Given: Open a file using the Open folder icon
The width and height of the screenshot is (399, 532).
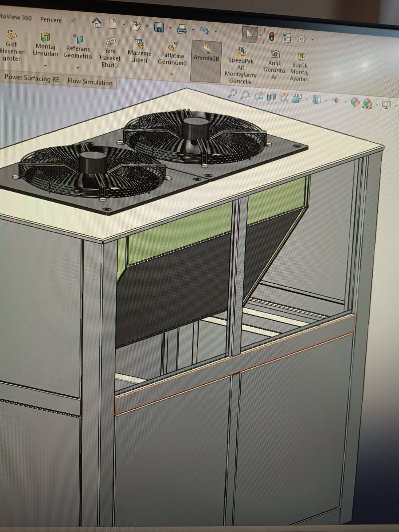Looking at the screenshot, I should [136, 25].
